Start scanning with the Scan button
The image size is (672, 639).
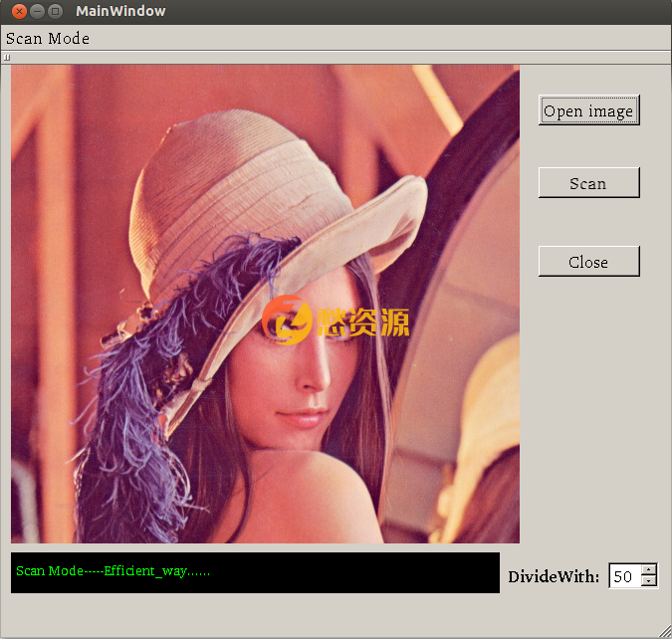tap(588, 183)
